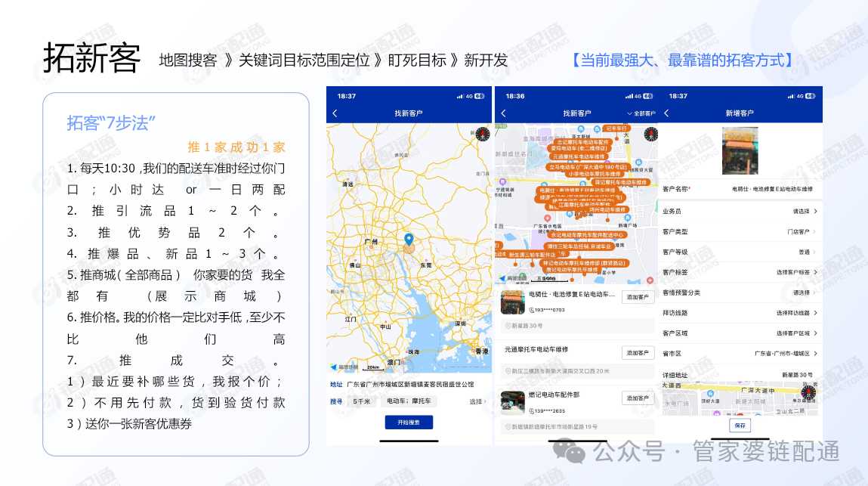The width and height of the screenshot is (868, 486).
Task: Click the blue location pin near 广州
Action: [x=409, y=242]
